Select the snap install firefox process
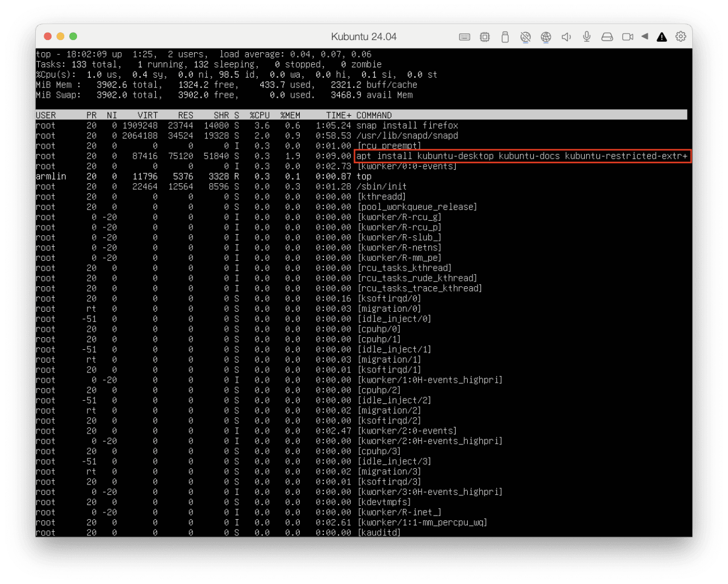This screenshot has width=728, height=584. click(407, 126)
